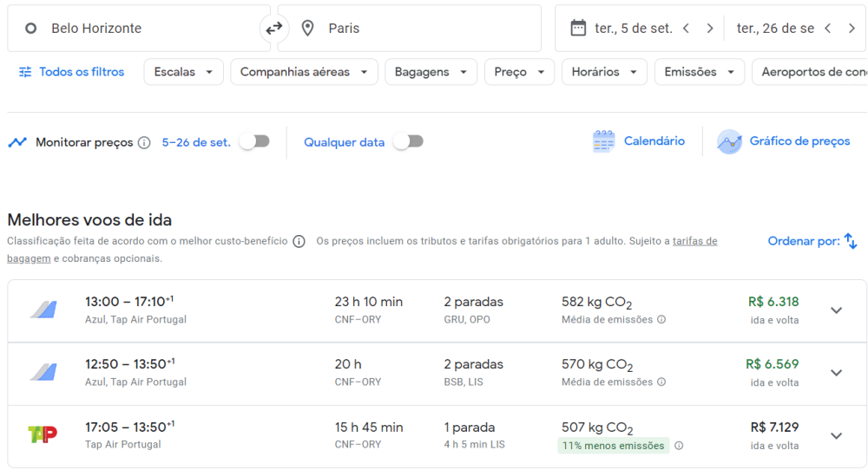Enable price tracking for 5–26 de set.
Screen dimensions: 868x470
point(254,141)
